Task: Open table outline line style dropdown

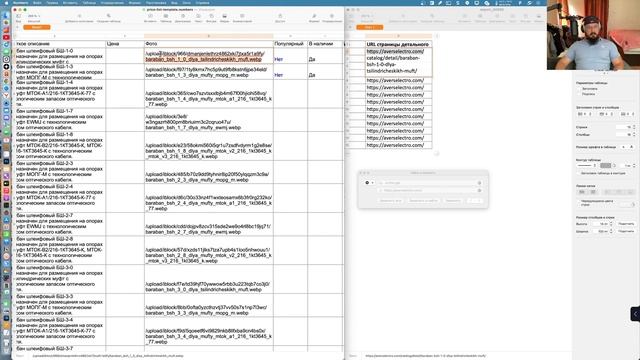Action: point(587,166)
